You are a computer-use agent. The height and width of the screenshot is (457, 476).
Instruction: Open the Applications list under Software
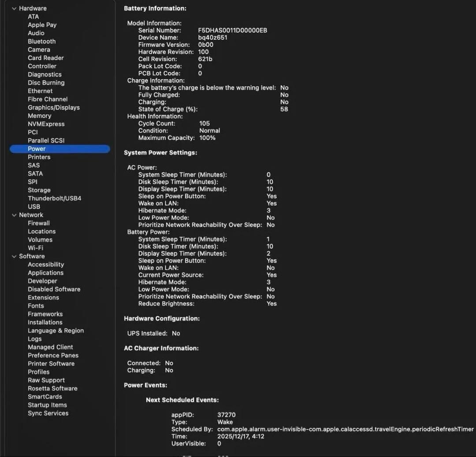(45, 273)
